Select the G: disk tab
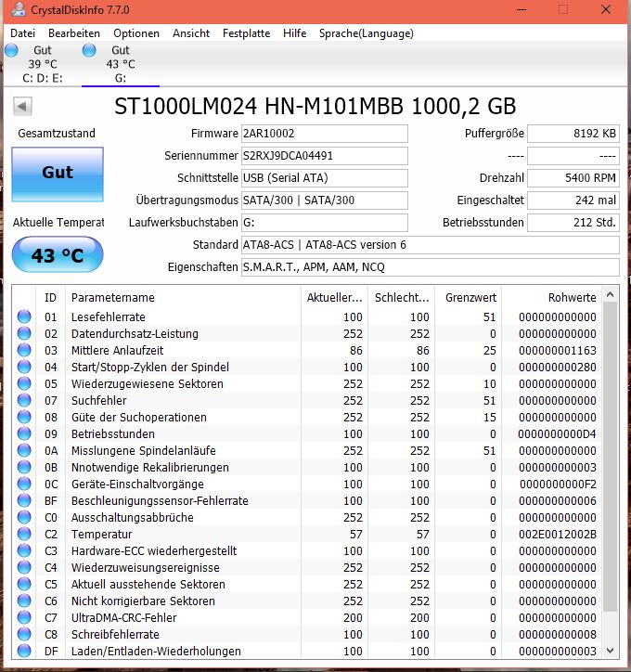 (121, 64)
